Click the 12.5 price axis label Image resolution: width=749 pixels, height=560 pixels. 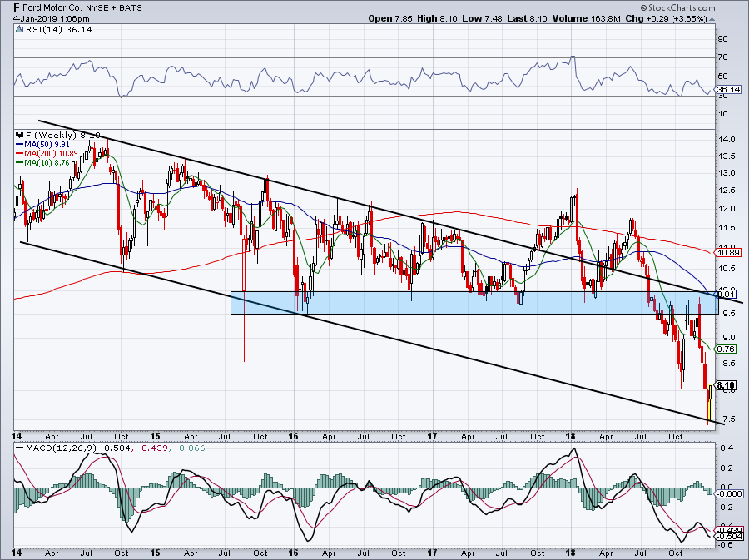tap(727, 191)
